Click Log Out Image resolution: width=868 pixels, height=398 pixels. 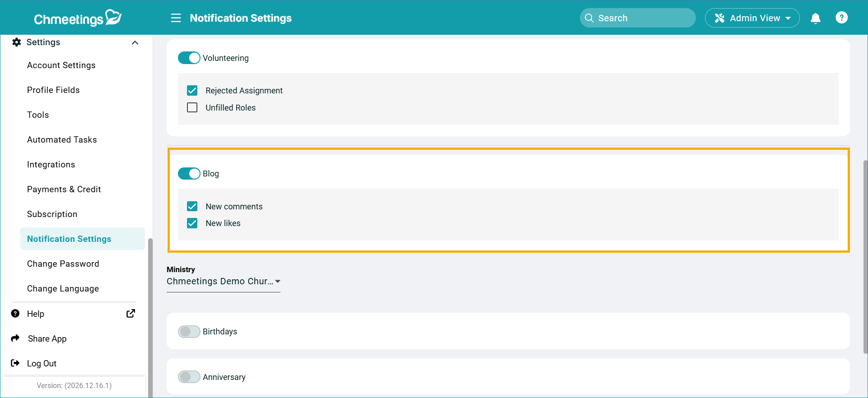[x=42, y=363]
